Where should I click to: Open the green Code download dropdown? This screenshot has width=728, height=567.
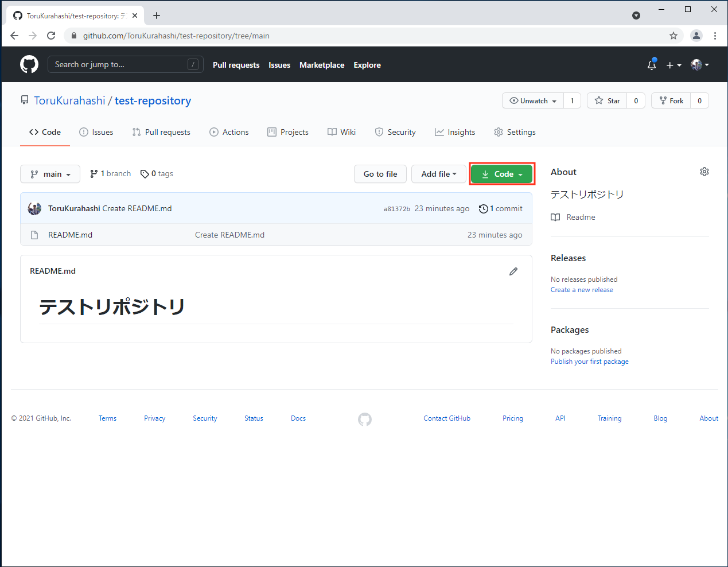click(x=502, y=174)
